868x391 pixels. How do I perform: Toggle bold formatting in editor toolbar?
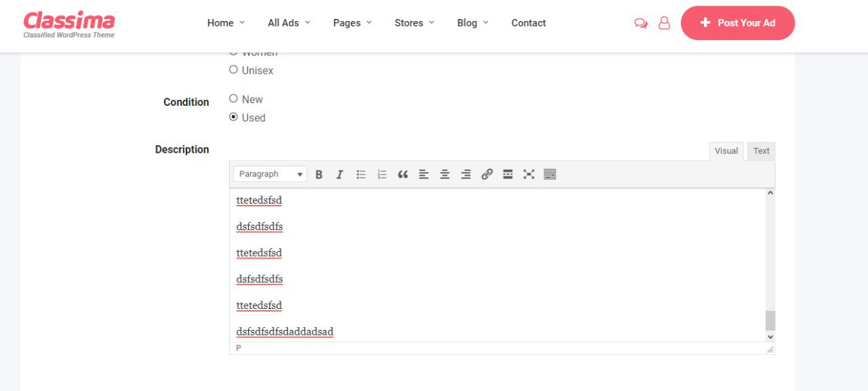point(319,174)
